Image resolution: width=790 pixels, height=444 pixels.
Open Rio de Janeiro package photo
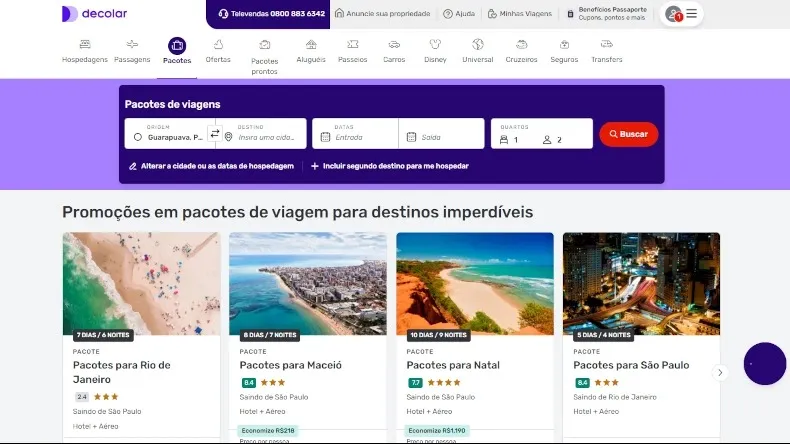click(141, 283)
